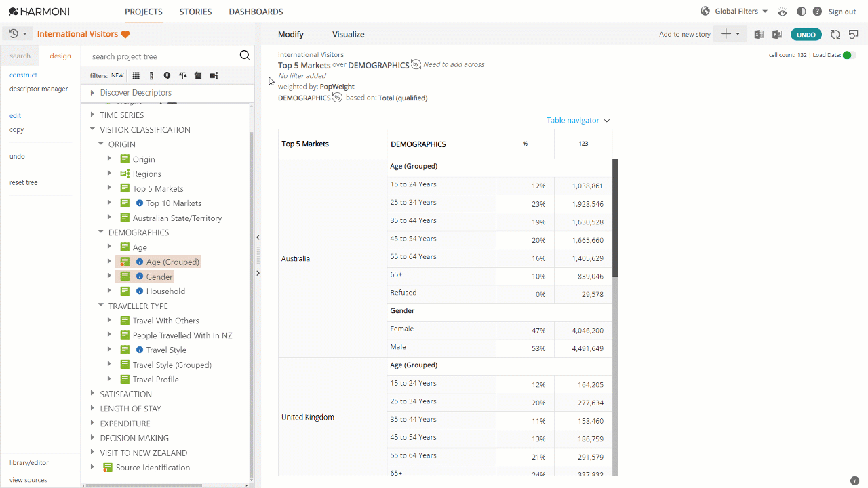
Task: Open the Visualize menu
Action: click(349, 35)
